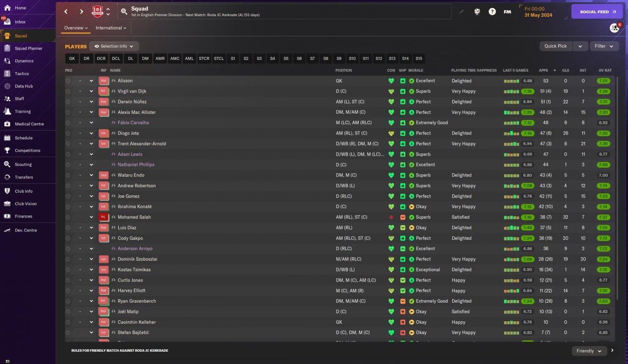The height and width of the screenshot is (364, 628).
Task: Open the position dropdown for Cody Gakpo
Action: tap(91, 238)
